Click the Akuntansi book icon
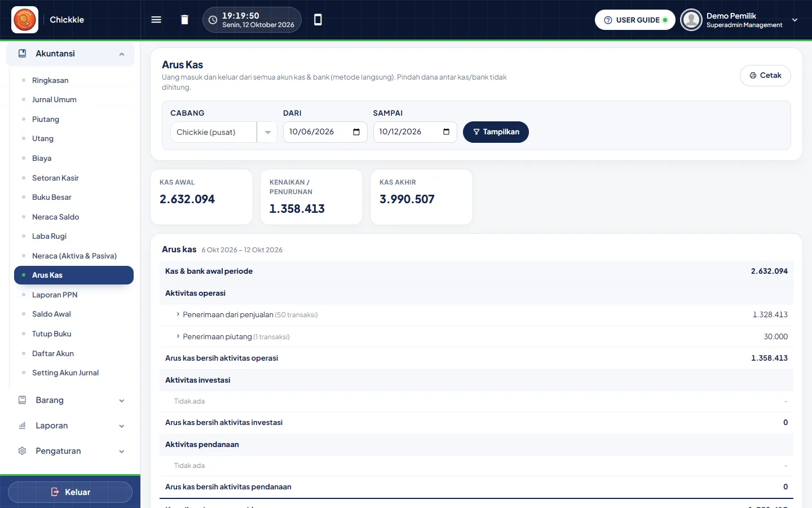The height and width of the screenshot is (508, 812). tap(23, 54)
